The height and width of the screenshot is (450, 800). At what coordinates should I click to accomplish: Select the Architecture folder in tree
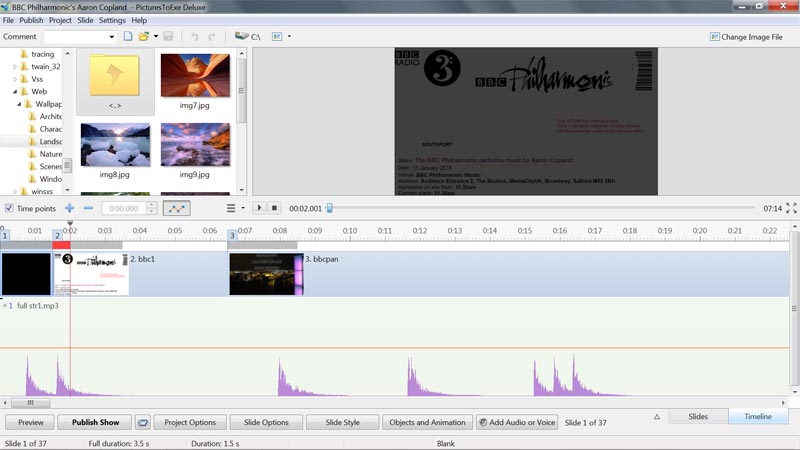tap(45, 116)
